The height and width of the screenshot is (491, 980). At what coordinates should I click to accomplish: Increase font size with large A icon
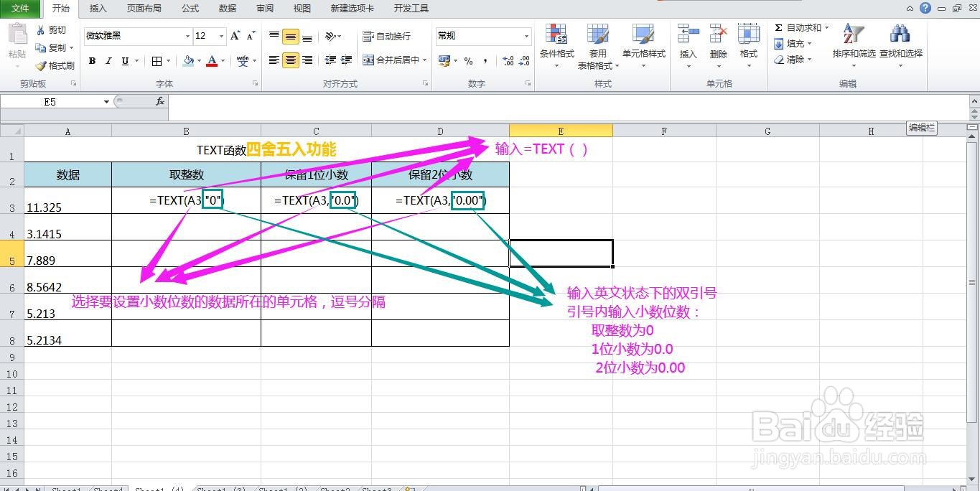pyautogui.click(x=235, y=36)
